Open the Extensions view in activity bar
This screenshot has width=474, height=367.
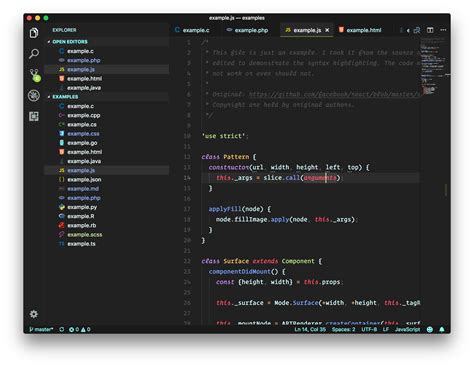pyautogui.click(x=34, y=116)
